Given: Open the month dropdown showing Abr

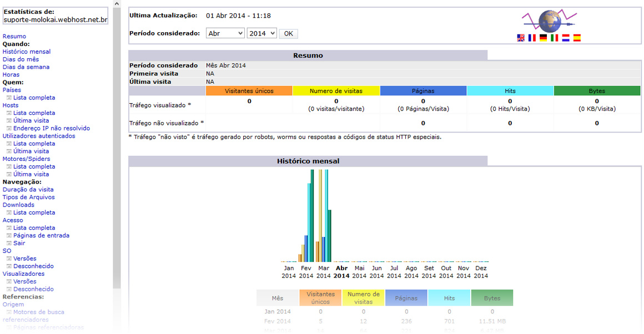Looking at the screenshot, I should tap(225, 34).
